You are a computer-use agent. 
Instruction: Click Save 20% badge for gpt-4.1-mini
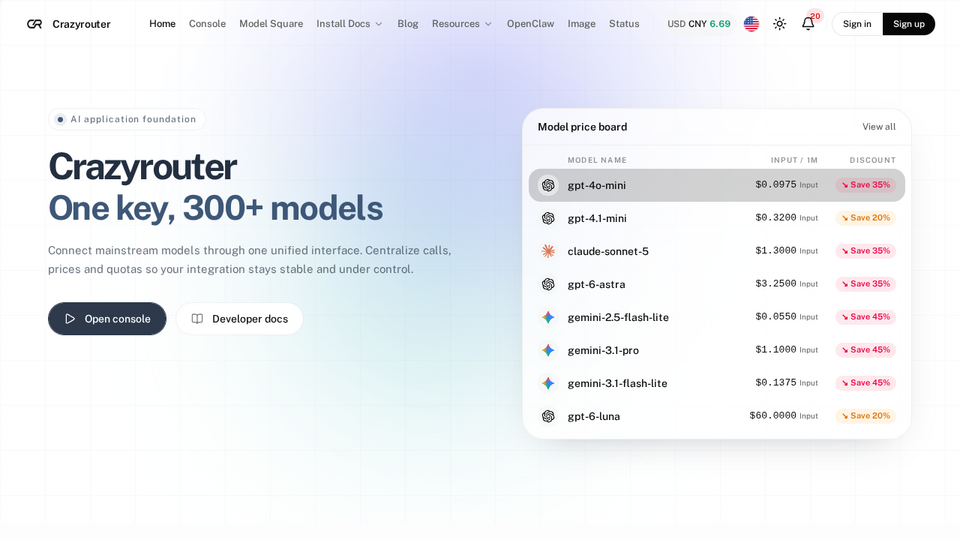866,218
